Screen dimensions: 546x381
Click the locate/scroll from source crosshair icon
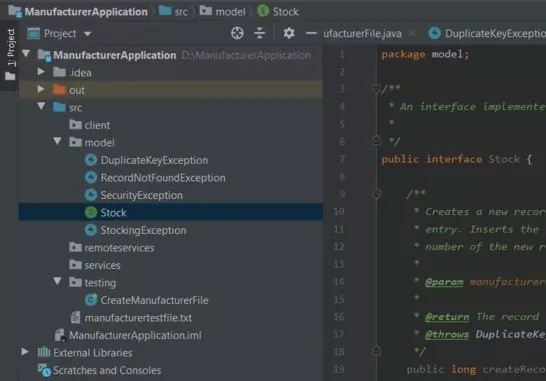[x=237, y=33]
